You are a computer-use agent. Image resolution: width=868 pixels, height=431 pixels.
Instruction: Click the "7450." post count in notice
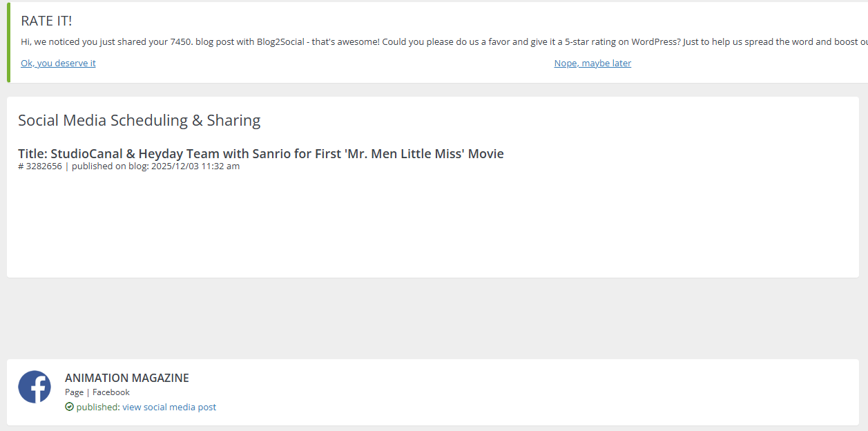pyautogui.click(x=181, y=41)
